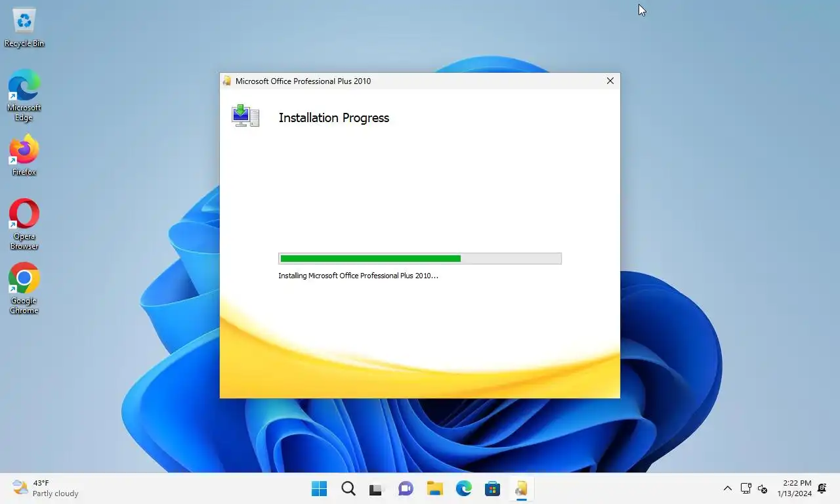Select the Google Chrome desktop shortcut
840x504 pixels.
click(x=24, y=289)
